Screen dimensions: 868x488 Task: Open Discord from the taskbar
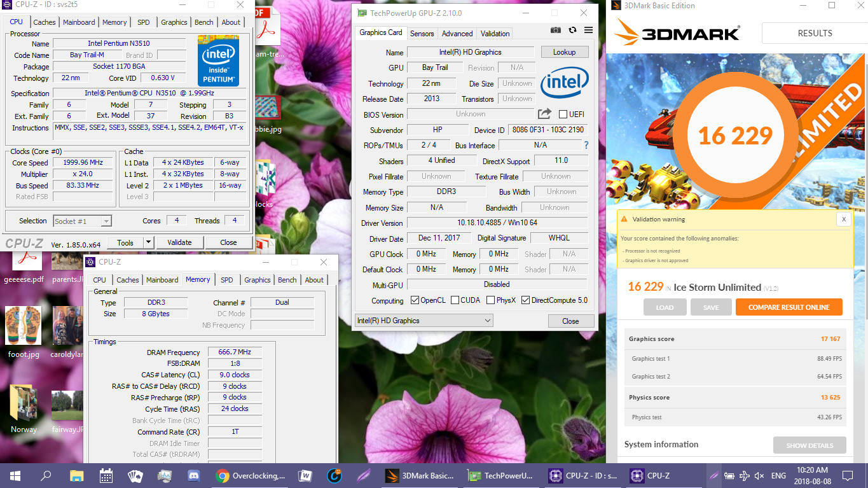(x=194, y=475)
